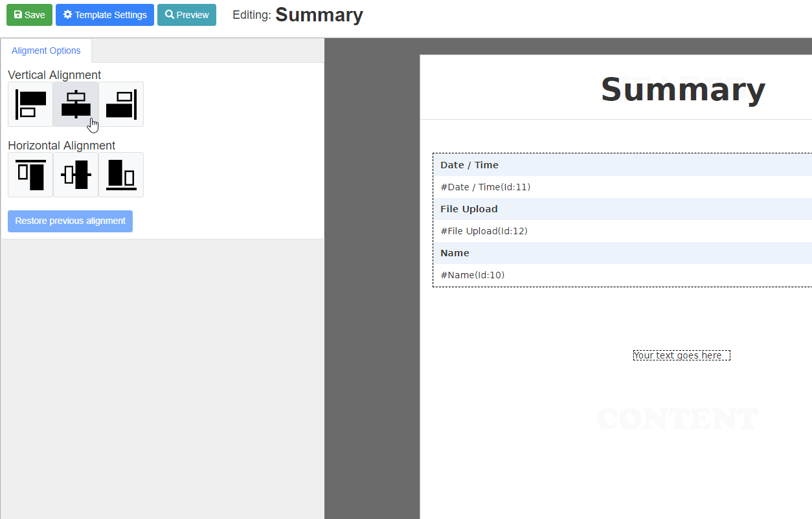Open the template Preview
This screenshot has width=812, height=519.
click(x=186, y=15)
